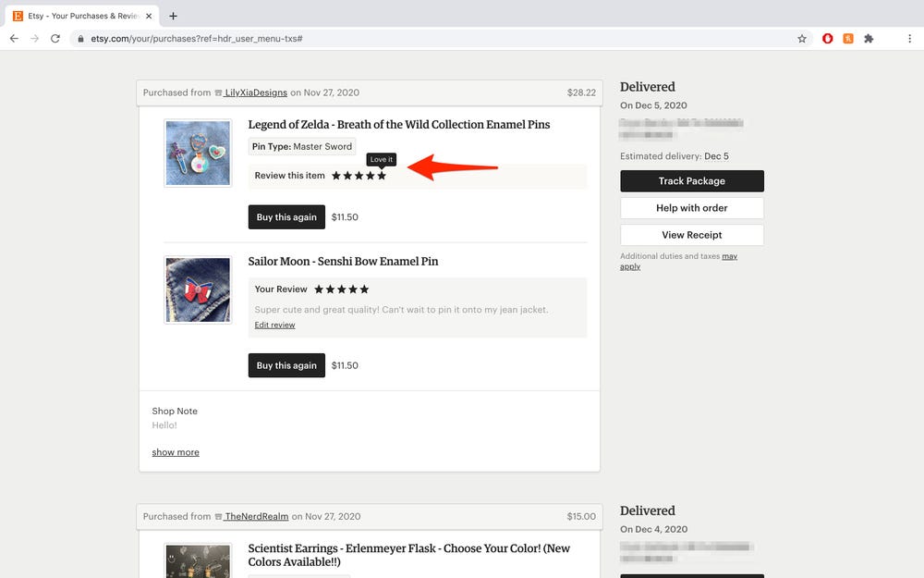The height and width of the screenshot is (578, 924).
Task: Click the browser forward arrow
Action: tap(35, 38)
